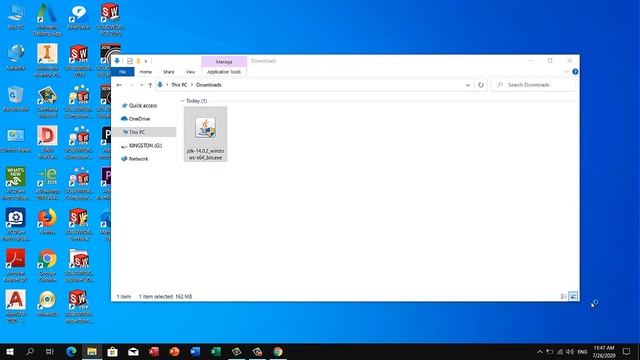Open Microsoft Store from the taskbar
Viewport: 640px width, 360px height.
(x=113, y=351)
